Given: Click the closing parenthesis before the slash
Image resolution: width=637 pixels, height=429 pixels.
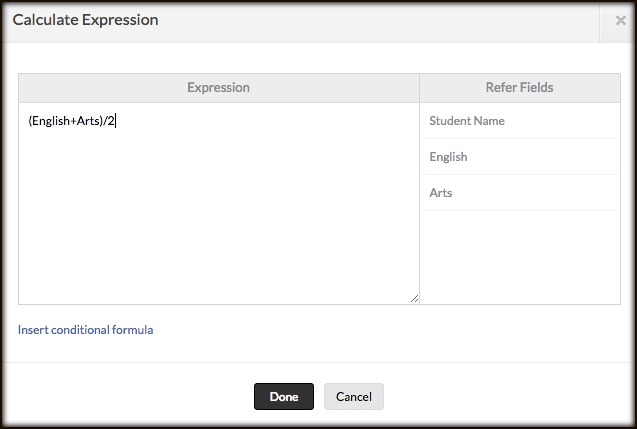Looking at the screenshot, I should (102, 122).
